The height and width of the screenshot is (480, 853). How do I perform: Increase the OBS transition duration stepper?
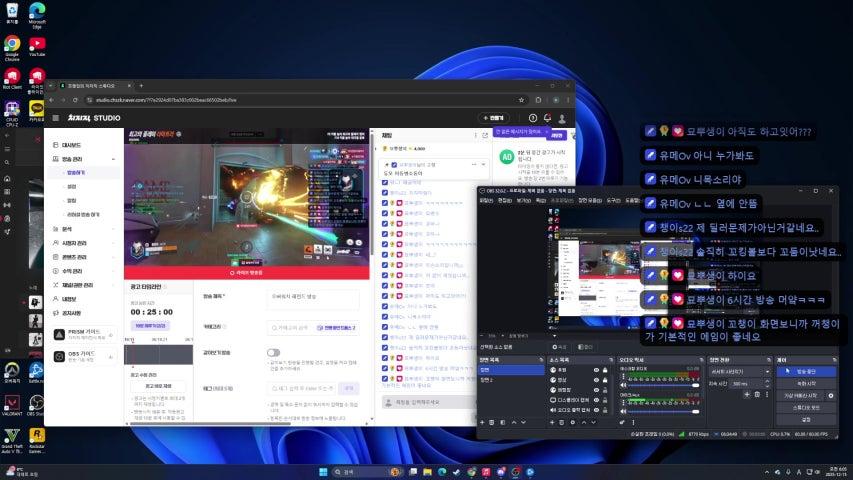pos(767,381)
